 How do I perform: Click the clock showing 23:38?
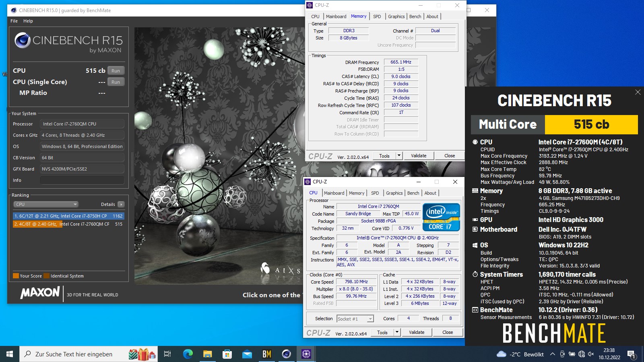coord(609,354)
